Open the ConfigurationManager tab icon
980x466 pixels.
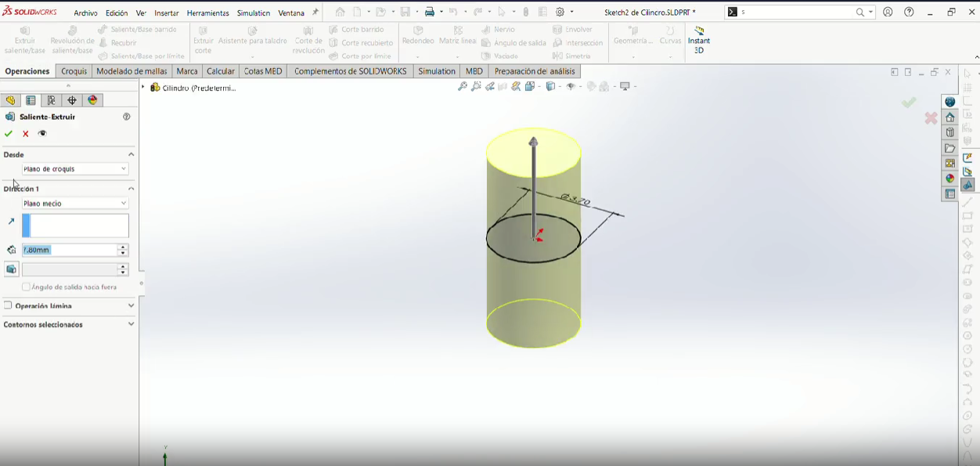[x=52, y=100]
